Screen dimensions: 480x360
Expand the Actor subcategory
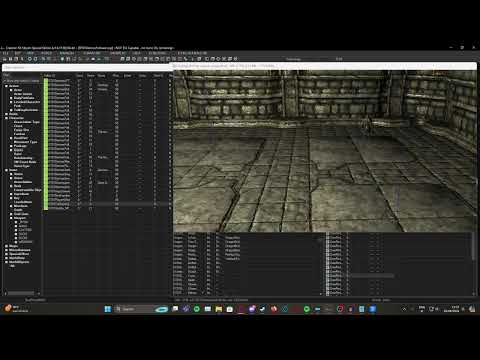click(11, 90)
